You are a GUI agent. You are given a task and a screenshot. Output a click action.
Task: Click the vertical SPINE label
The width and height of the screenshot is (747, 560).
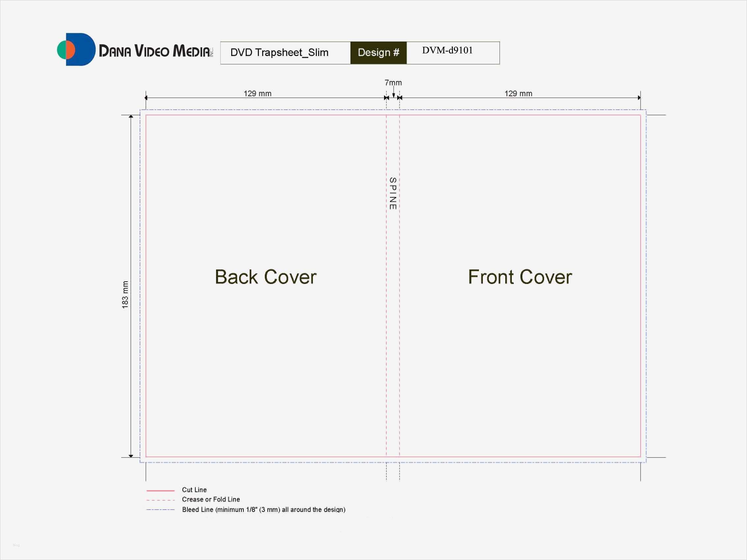coord(393,194)
